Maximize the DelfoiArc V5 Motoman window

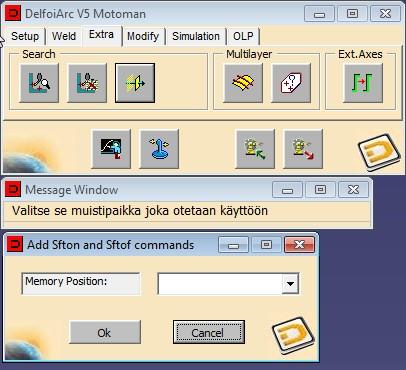(x=352, y=14)
